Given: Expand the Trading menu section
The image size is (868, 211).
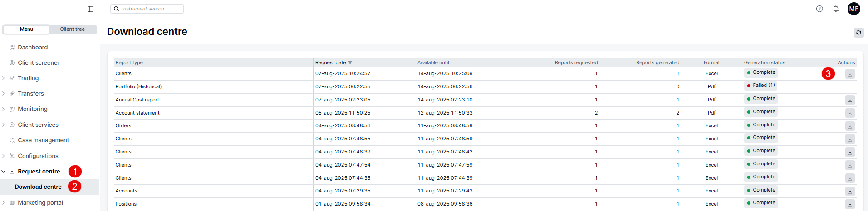Looking at the screenshot, I should click(x=4, y=78).
